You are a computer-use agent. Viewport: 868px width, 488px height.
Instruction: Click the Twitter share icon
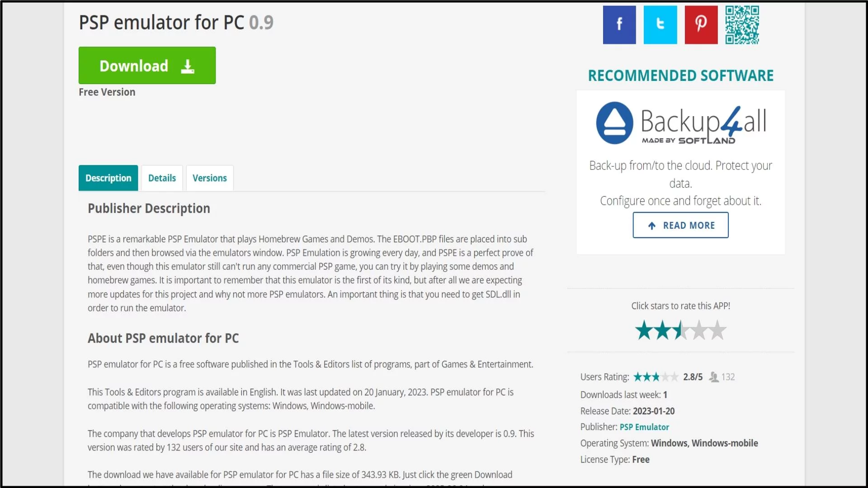pyautogui.click(x=660, y=24)
